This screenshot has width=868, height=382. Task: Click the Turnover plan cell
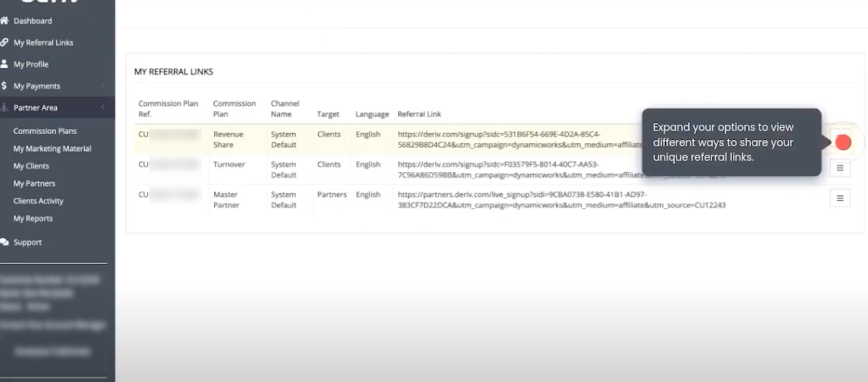coord(229,164)
